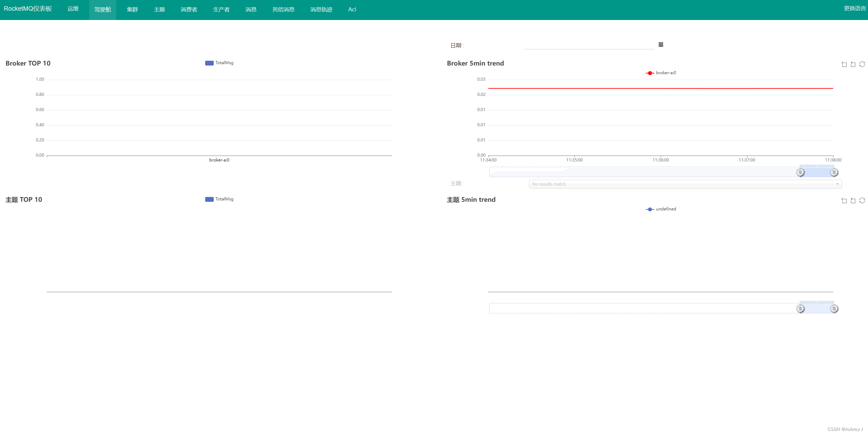The height and width of the screenshot is (435, 868).
Task: Switch to the Acl tab
Action: coord(352,9)
